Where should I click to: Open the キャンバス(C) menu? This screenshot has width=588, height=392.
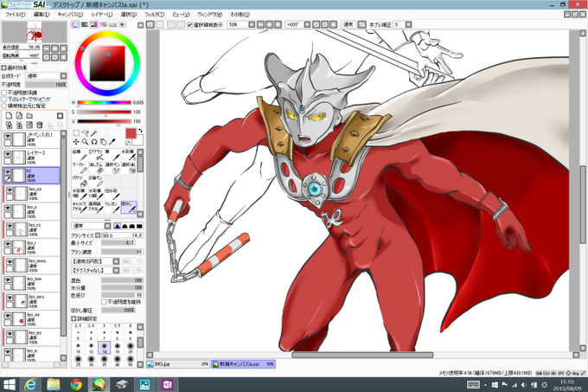point(70,14)
